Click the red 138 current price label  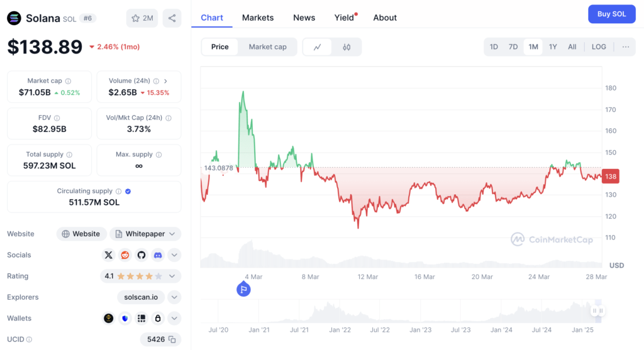(x=610, y=177)
